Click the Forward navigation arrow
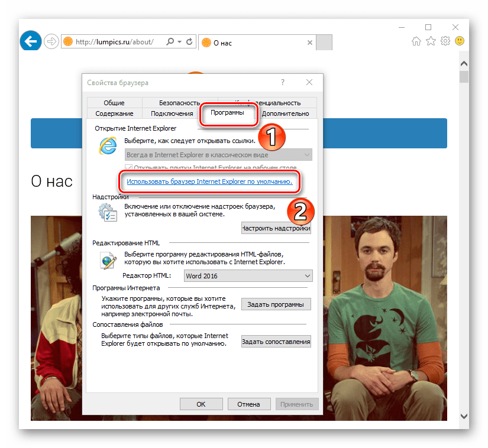 click(51, 41)
